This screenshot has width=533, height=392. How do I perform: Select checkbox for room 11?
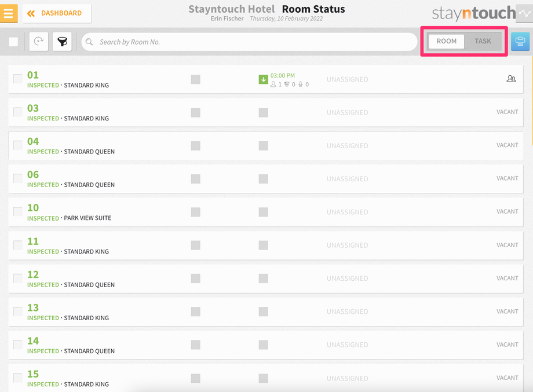pyautogui.click(x=18, y=245)
